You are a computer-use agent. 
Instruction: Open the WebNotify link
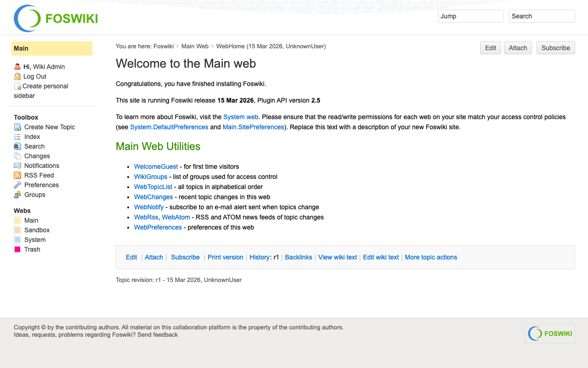149,207
